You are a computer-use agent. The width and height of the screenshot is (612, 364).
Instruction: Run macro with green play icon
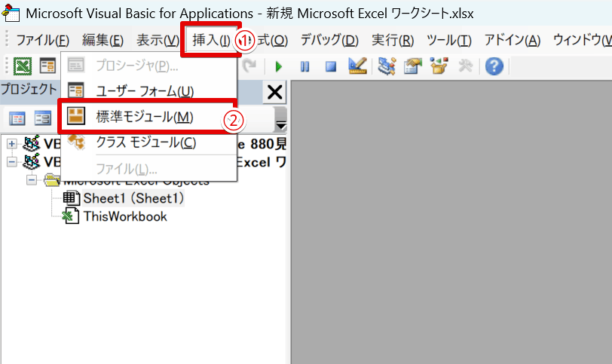pyautogui.click(x=279, y=67)
